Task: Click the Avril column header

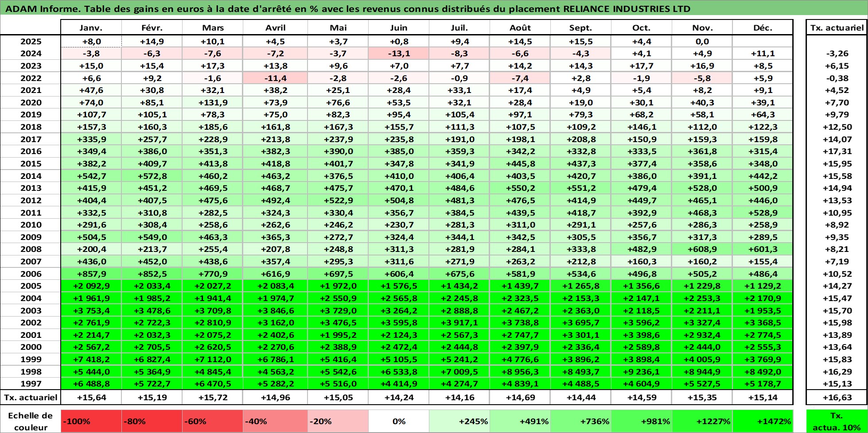Action: [275, 27]
